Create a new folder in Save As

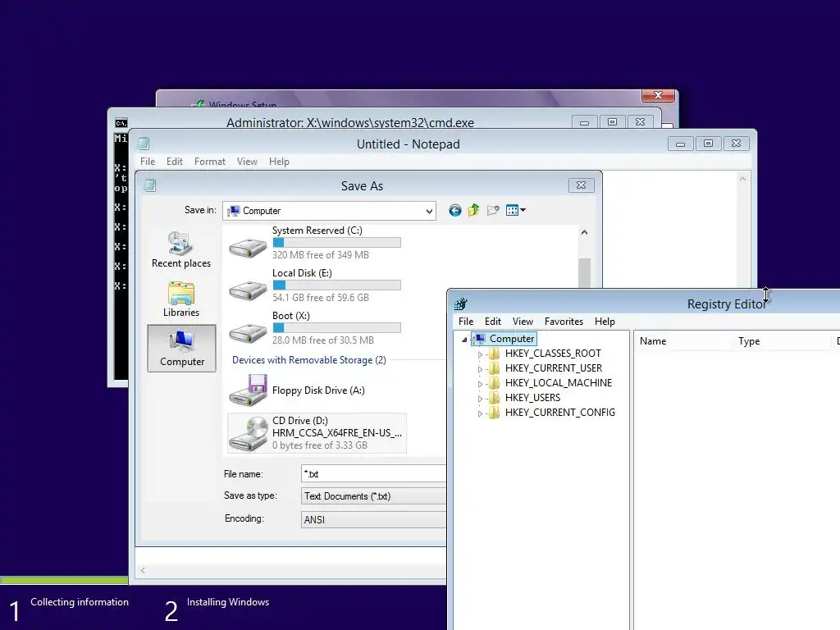493,211
